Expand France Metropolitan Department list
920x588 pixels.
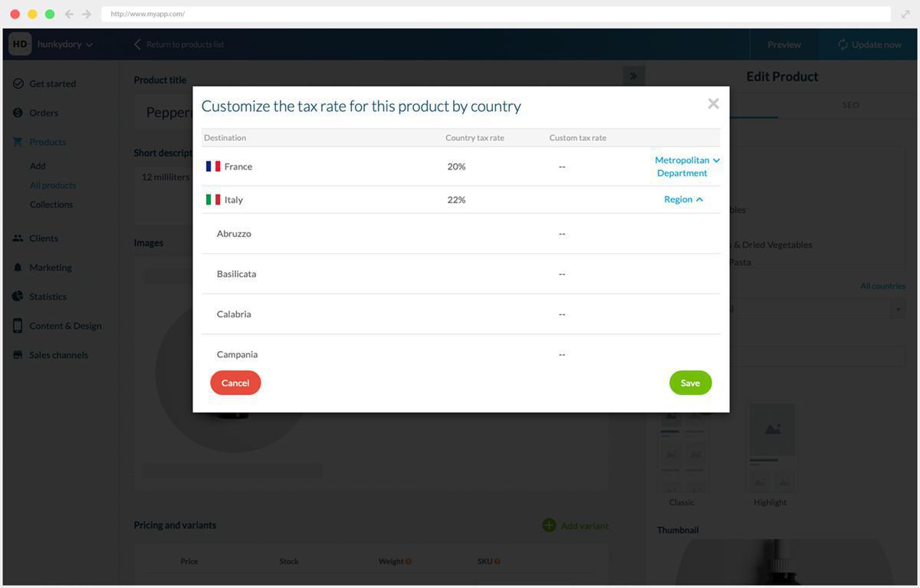click(687, 166)
